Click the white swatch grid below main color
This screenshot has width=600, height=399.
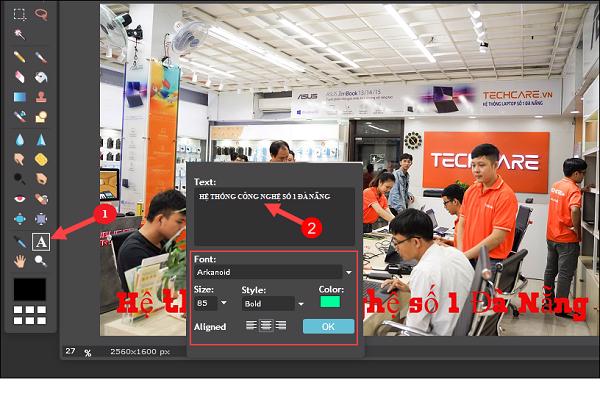tap(30, 315)
